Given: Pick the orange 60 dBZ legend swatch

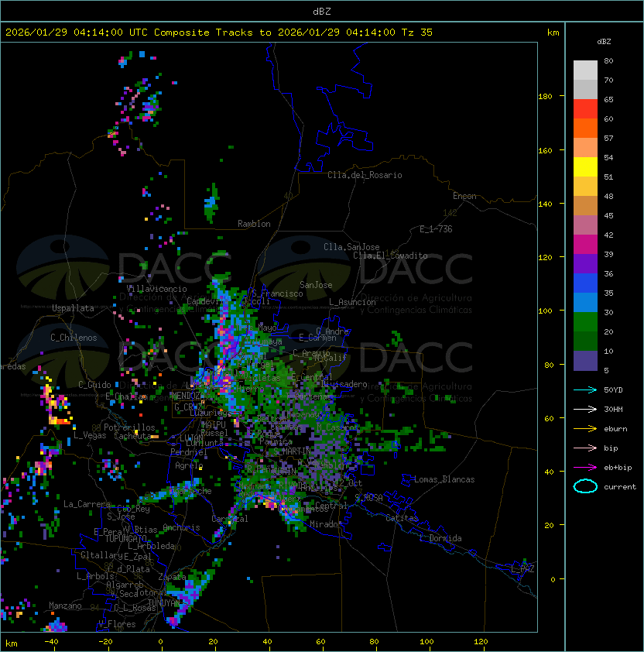Looking at the screenshot, I should tap(585, 128).
